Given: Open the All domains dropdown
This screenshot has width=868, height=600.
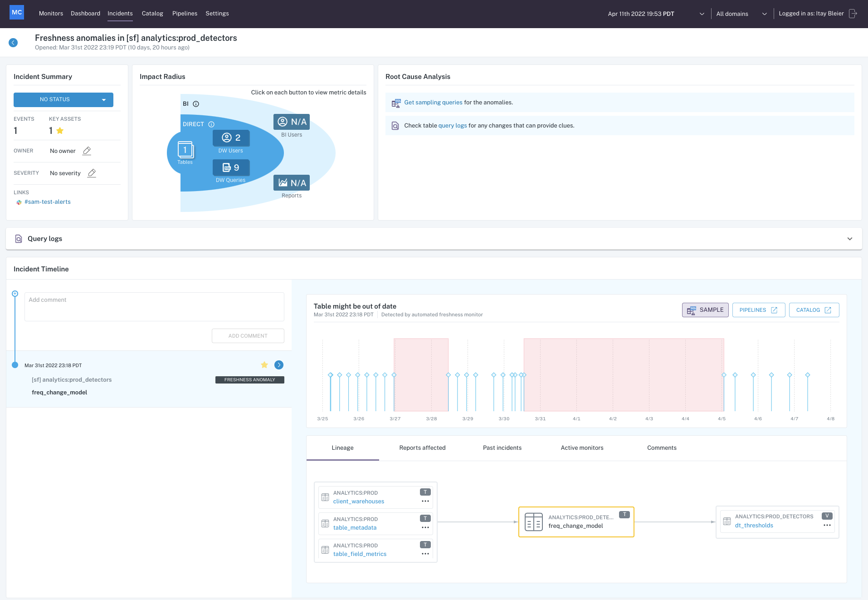Looking at the screenshot, I should point(741,14).
